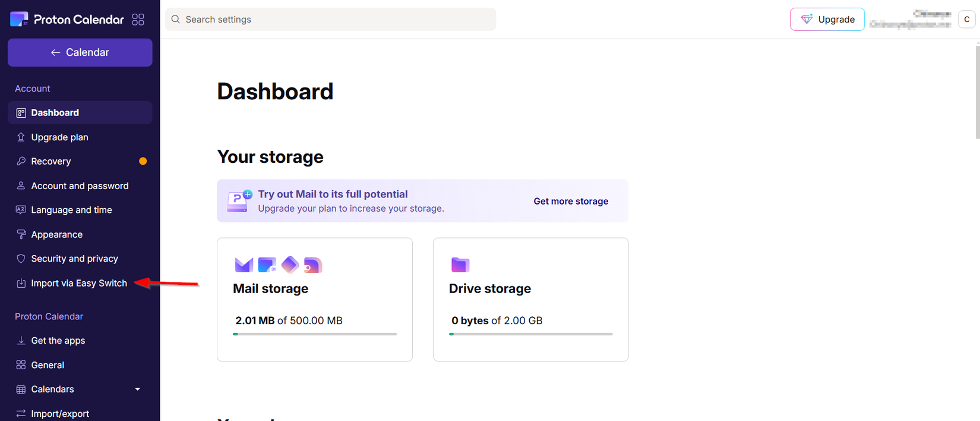The width and height of the screenshot is (980, 421).
Task: Click 'Try out Mail to its full potential' text
Action: coord(333,194)
